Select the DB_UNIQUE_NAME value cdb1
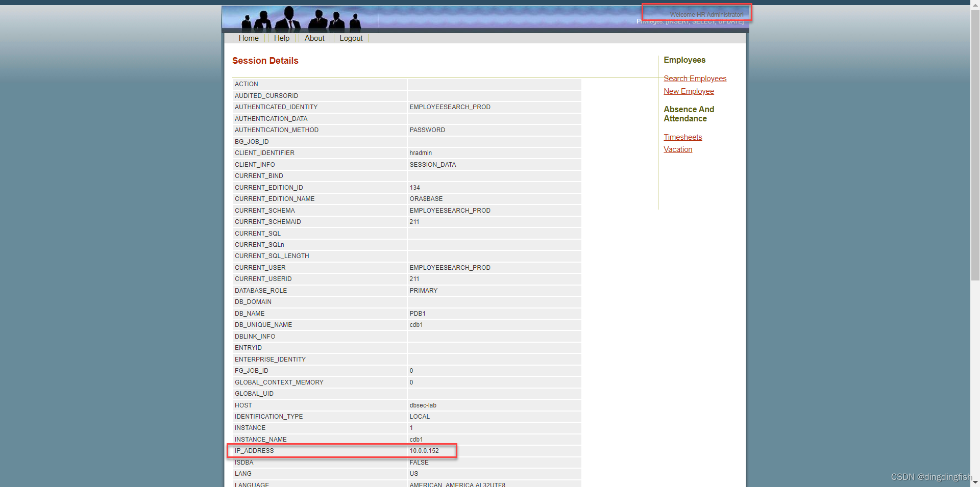 coord(416,325)
